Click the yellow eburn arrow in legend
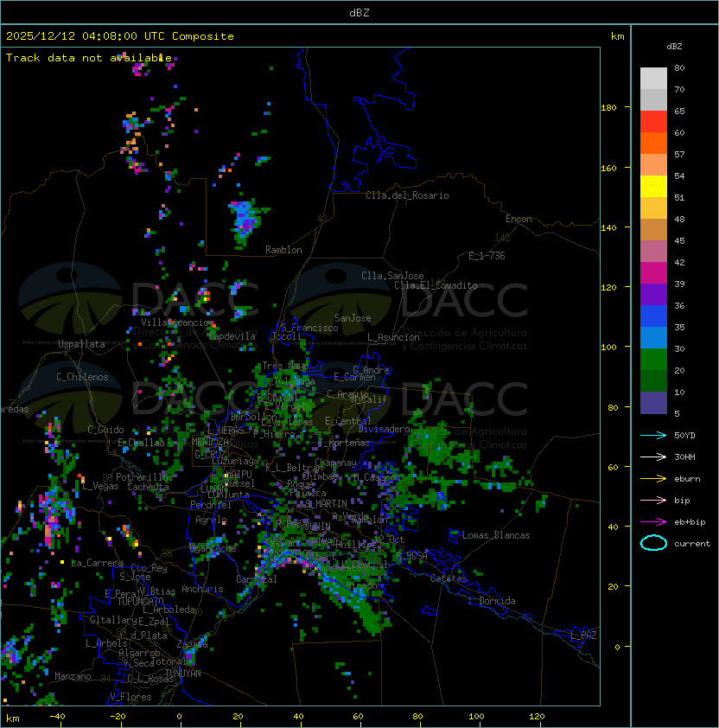 653,479
